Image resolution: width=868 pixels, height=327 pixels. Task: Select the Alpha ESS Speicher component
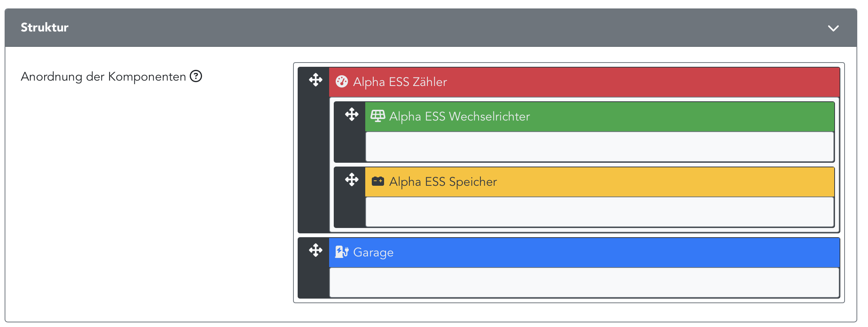(x=443, y=182)
